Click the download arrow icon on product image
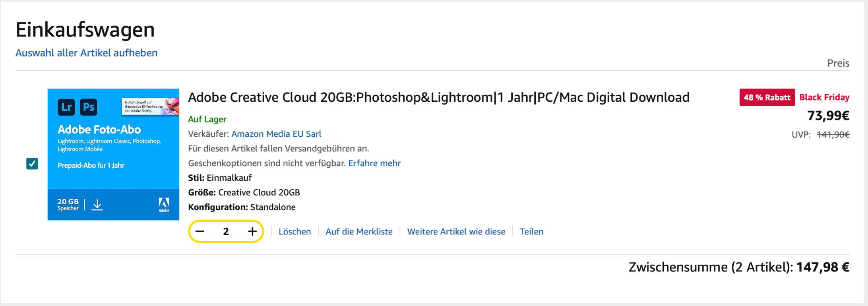Image resolution: width=868 pixels, height=306 pixels. pyautogui.click(x=97, y=205)
